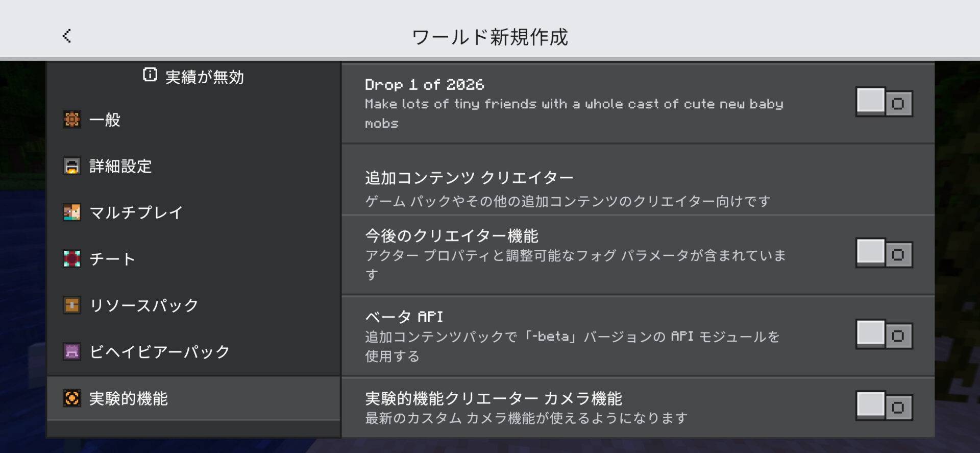Select the マルチプレイ tab label

(136, 213)
